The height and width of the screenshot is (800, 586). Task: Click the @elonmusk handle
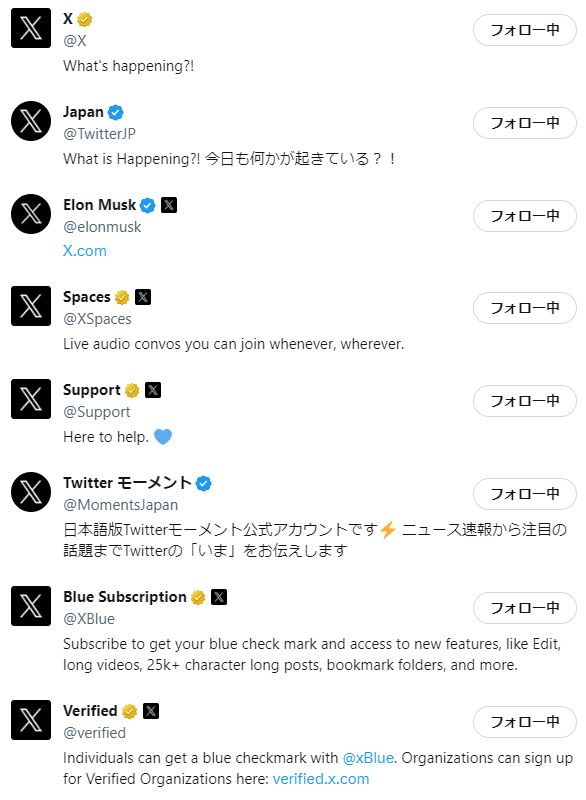[x=102, y=226]
